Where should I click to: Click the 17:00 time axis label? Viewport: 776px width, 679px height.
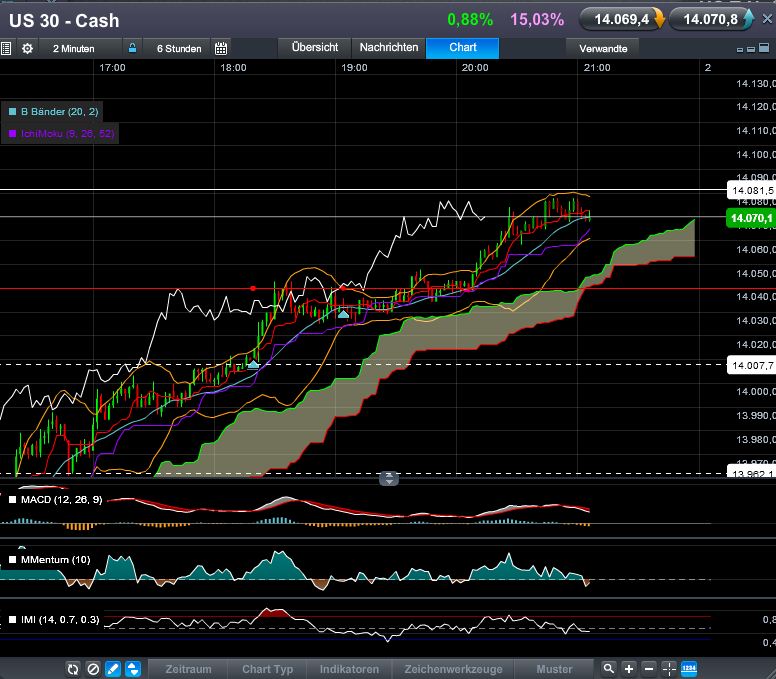112,68
